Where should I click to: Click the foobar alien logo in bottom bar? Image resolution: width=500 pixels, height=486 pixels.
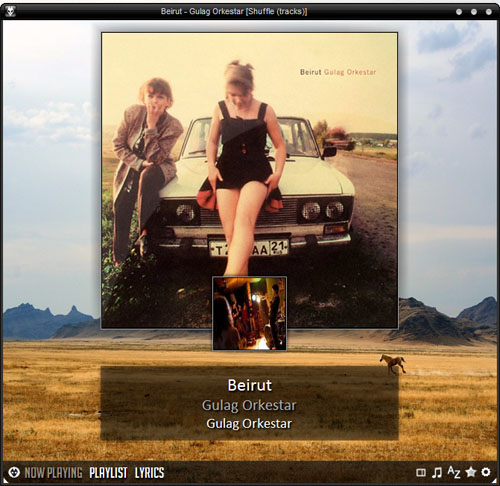(14, 472)
